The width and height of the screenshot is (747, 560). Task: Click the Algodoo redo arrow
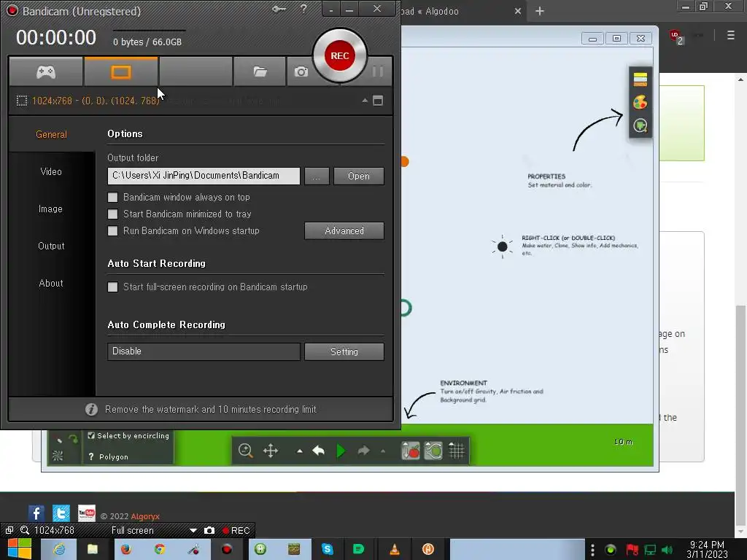tap(363, 451)
